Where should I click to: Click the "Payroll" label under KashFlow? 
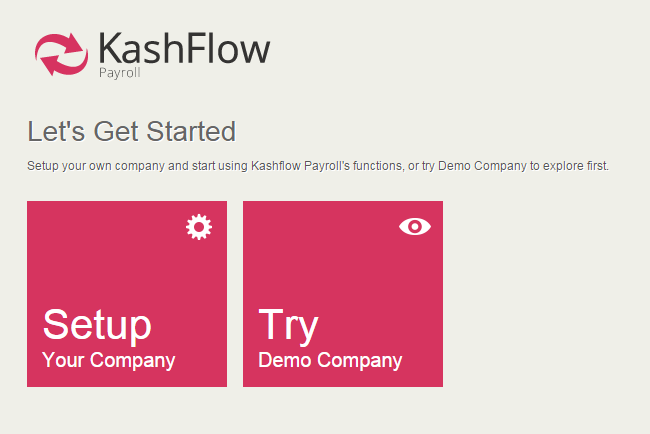(119, 72)
